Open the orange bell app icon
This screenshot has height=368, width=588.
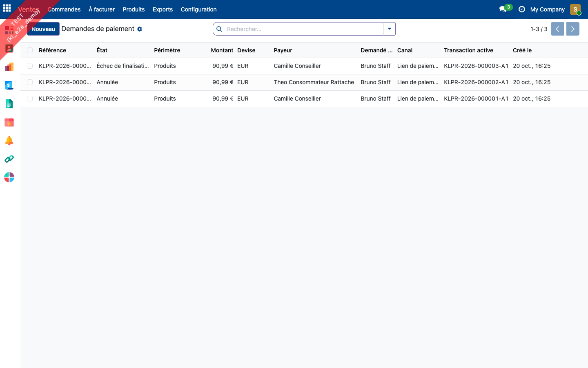(9, 140)
